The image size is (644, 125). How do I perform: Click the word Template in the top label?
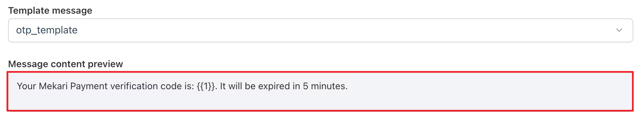(x=29, y=10)
